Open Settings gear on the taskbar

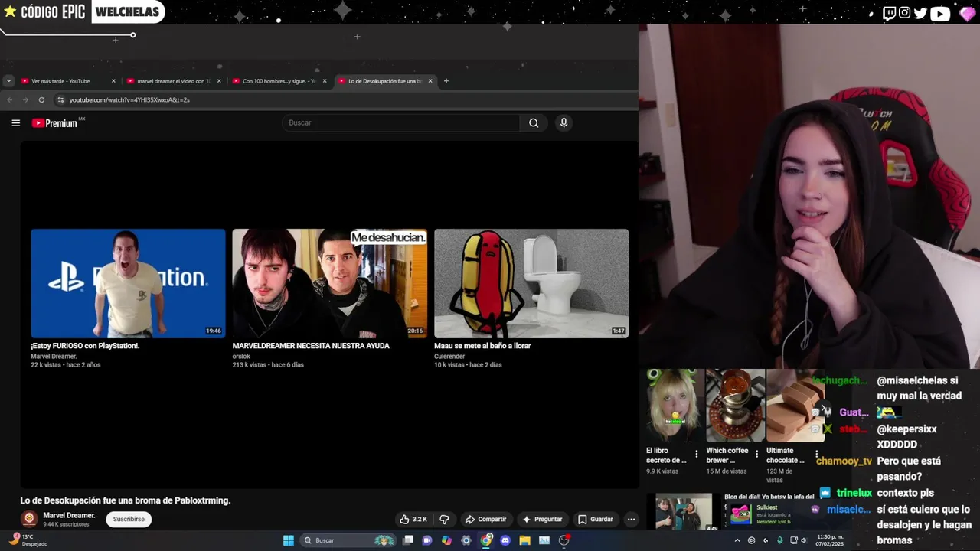(x=466, y=540)
